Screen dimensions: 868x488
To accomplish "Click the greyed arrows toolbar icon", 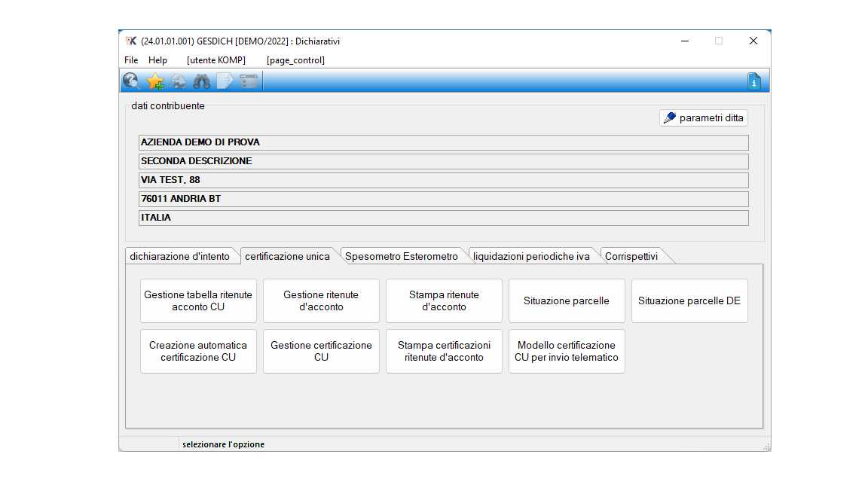I will 179,81.
